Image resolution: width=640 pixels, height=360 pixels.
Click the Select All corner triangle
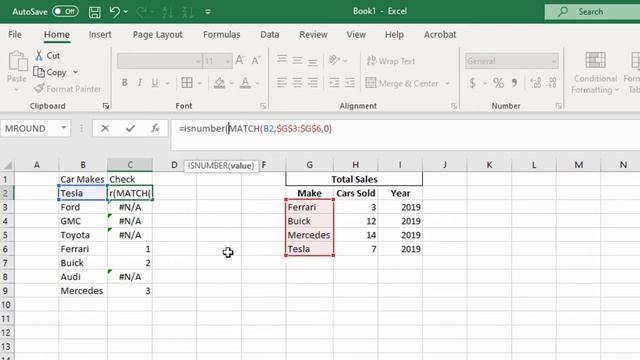click(x=8, y=165)
